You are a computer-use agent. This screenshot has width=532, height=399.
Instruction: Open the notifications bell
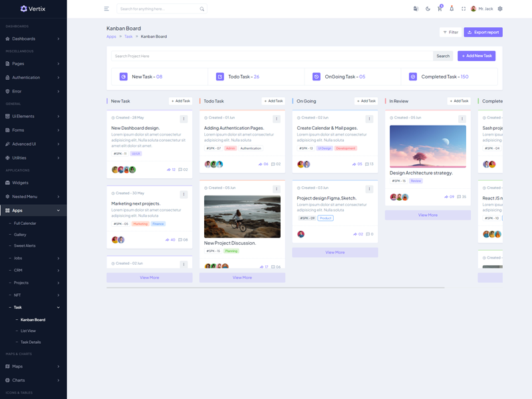point(452,9)
